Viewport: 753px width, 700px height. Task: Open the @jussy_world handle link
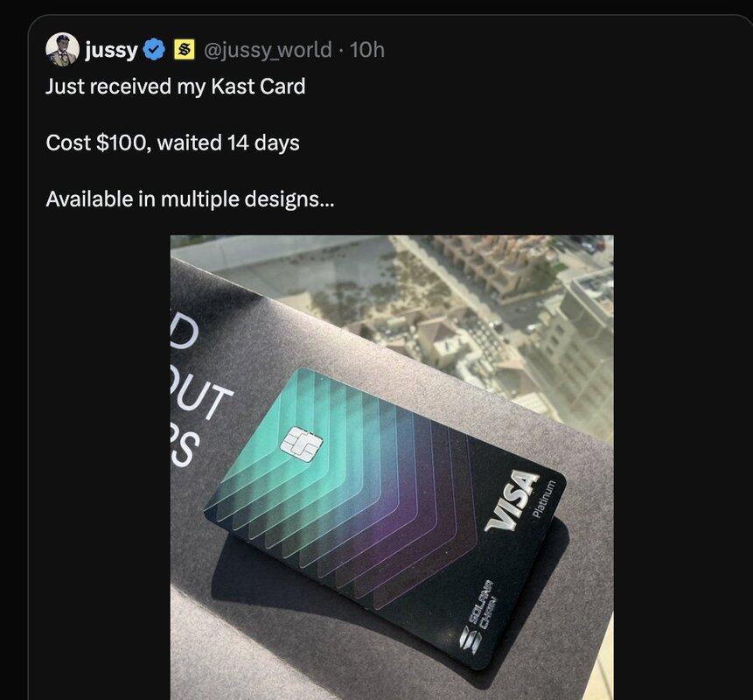point(268,50)
